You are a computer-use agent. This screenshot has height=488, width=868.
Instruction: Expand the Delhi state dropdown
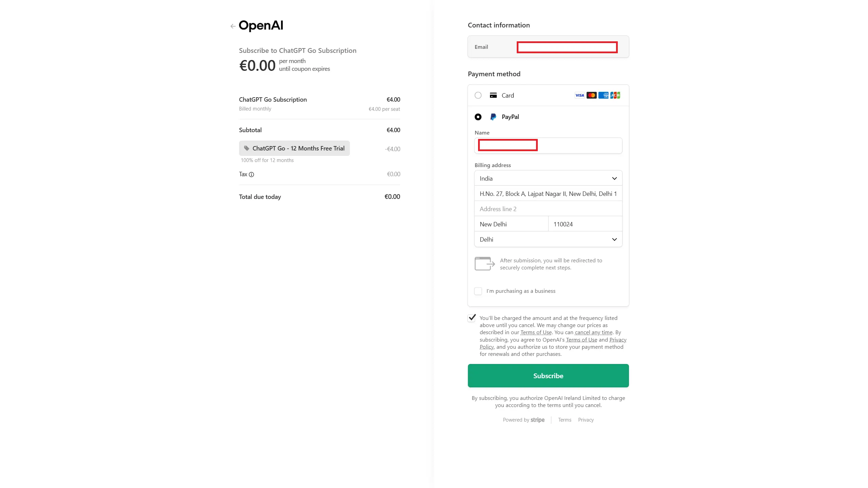pos(548,239)
